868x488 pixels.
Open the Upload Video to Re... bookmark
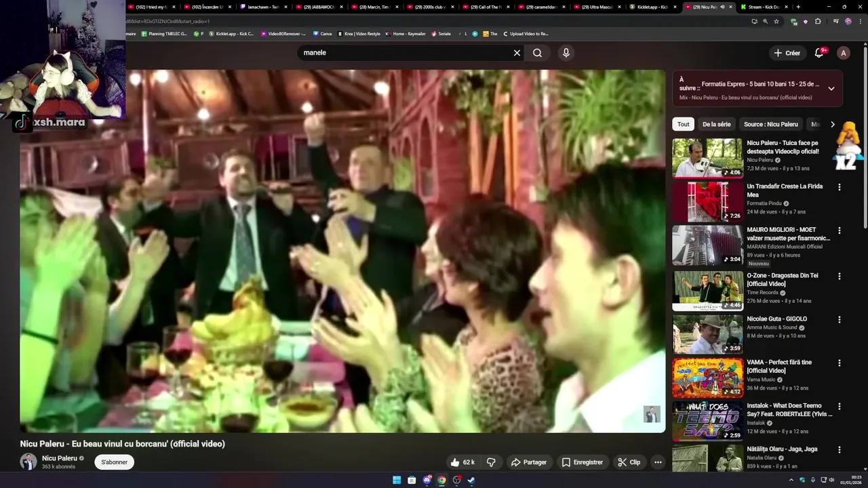pyautogui.click(x=526, y=33)
